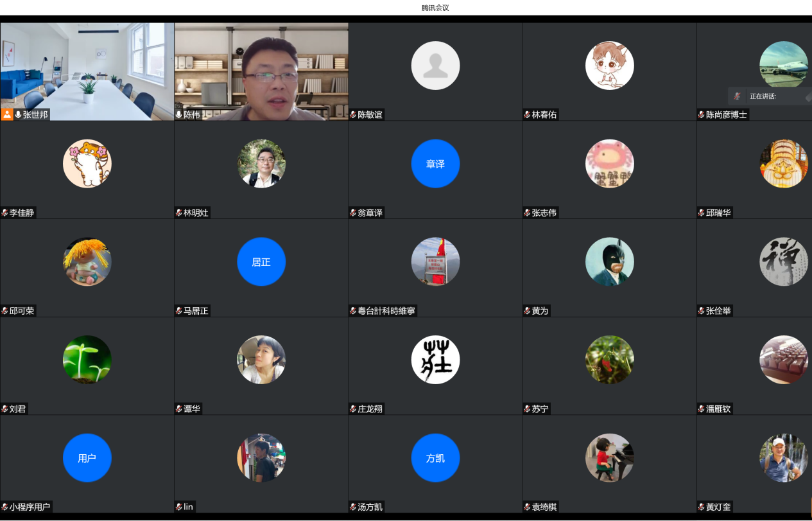
Task: Click 李佳静's cartoon tiger avatar
Action: coord(87,164)
